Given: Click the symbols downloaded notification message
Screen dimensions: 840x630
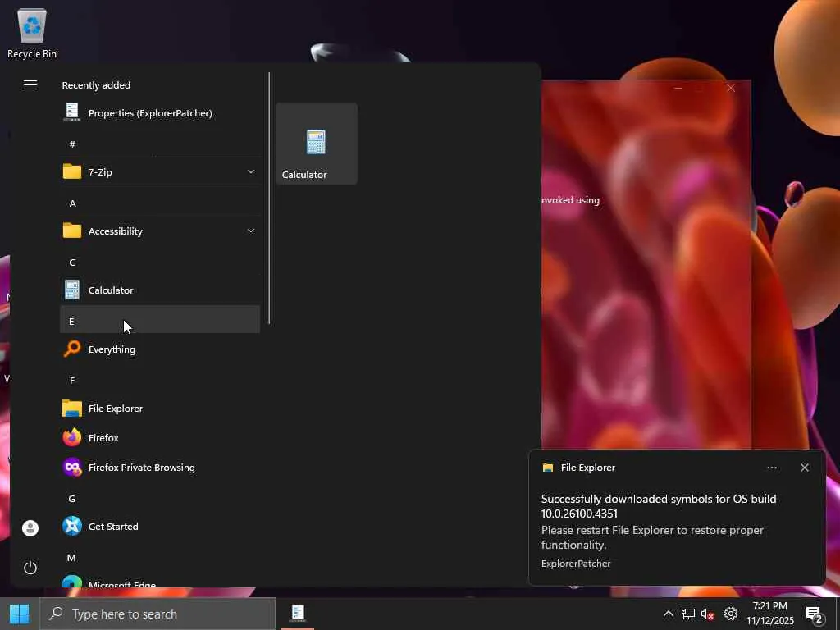Looking at the screenshot, I should coord(659,505).
